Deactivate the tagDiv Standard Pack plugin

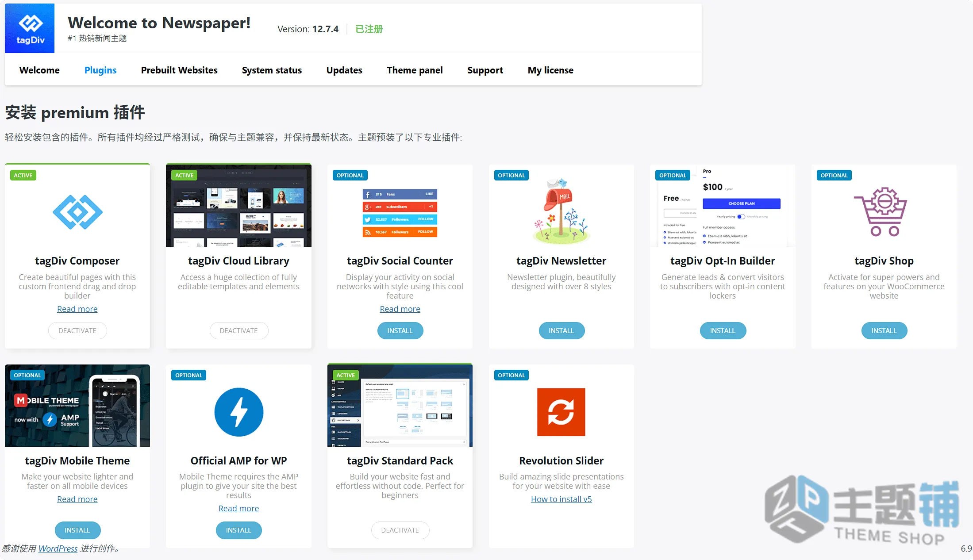[400, 530]
